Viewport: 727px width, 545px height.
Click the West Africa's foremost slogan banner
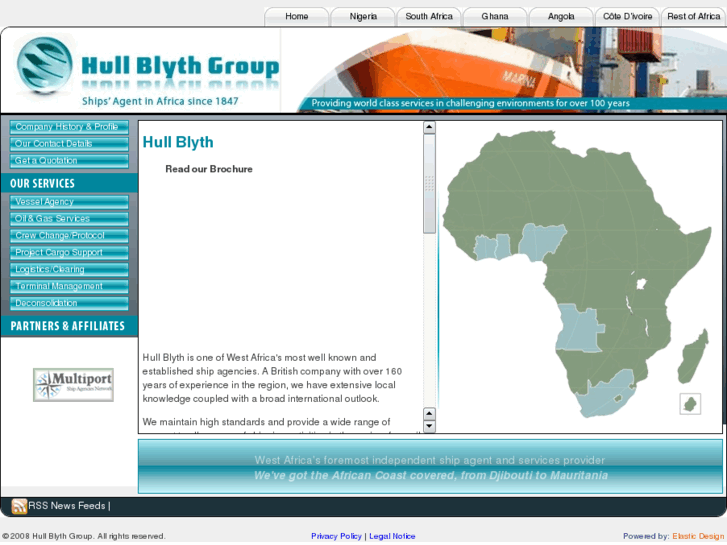430,467
